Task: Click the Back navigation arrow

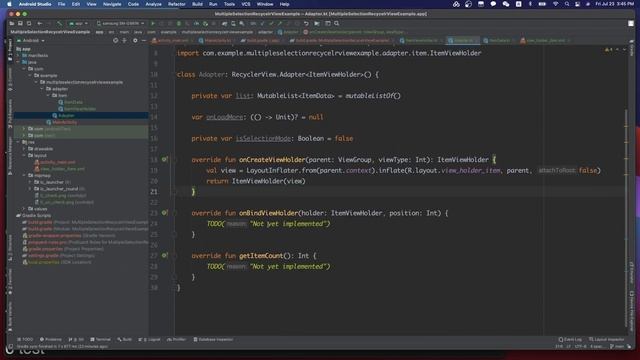Action: pos(40,24)
